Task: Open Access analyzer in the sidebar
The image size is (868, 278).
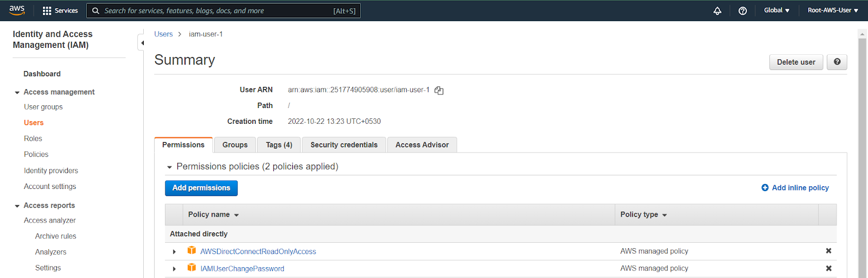Action: coord(50,220)
